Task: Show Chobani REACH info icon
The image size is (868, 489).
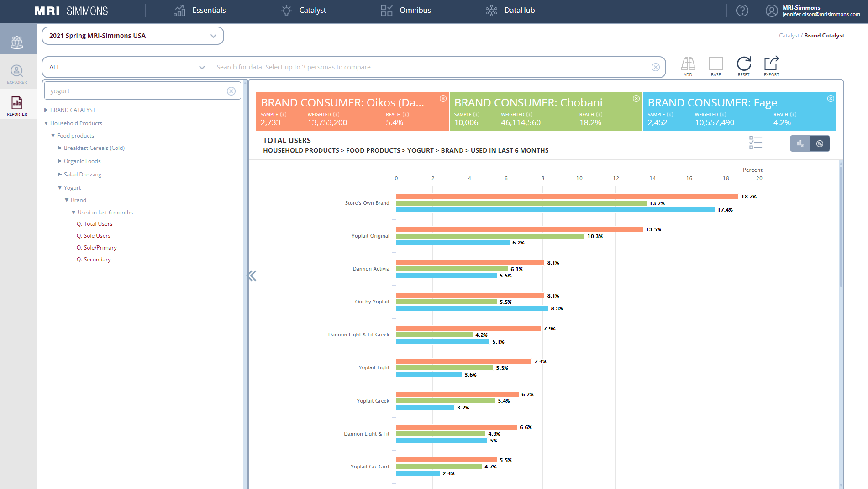Action: [x=599, y=115]
